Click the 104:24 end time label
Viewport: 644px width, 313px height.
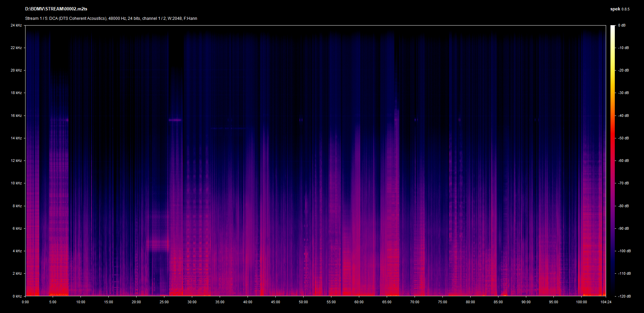[606, 302]
